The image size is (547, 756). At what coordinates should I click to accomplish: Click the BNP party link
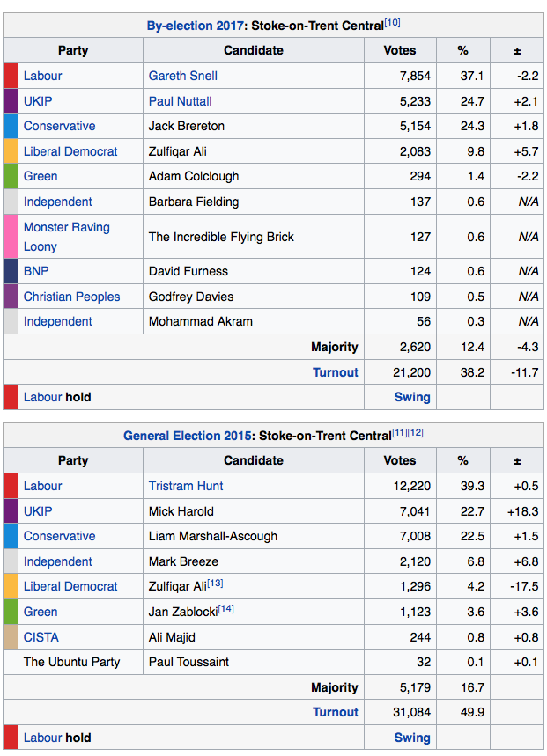tap(36, 271)
